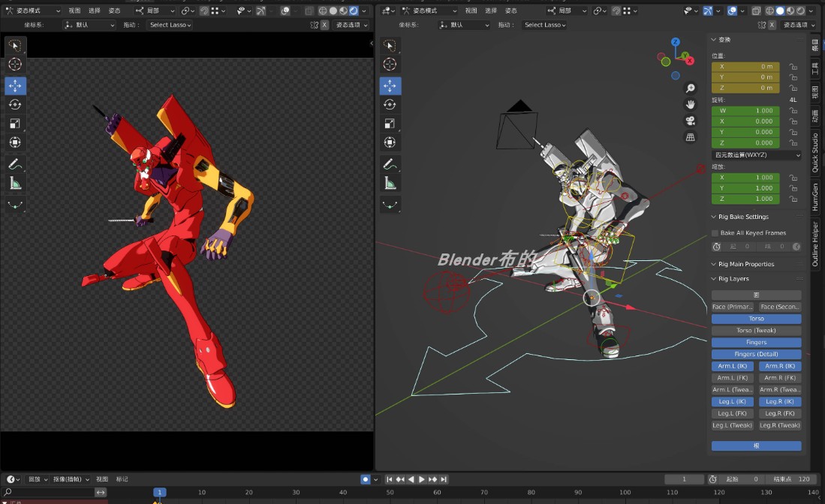Select the Select Box tool in right viewport
The width and height of the screenshot is (825, 504).
[x=390, y=46]
